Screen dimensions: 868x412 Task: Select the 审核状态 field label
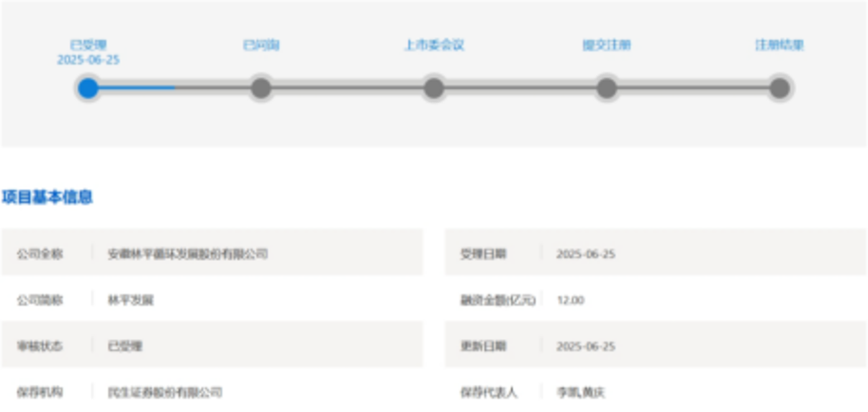(x=40, y=346)
